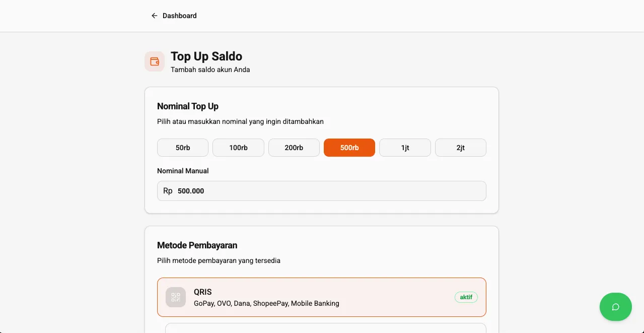This screenshot has height=333, width=644.
Task: Click the QRIS QR code icon
Action: pyautogui.click(x=176, y=297)
